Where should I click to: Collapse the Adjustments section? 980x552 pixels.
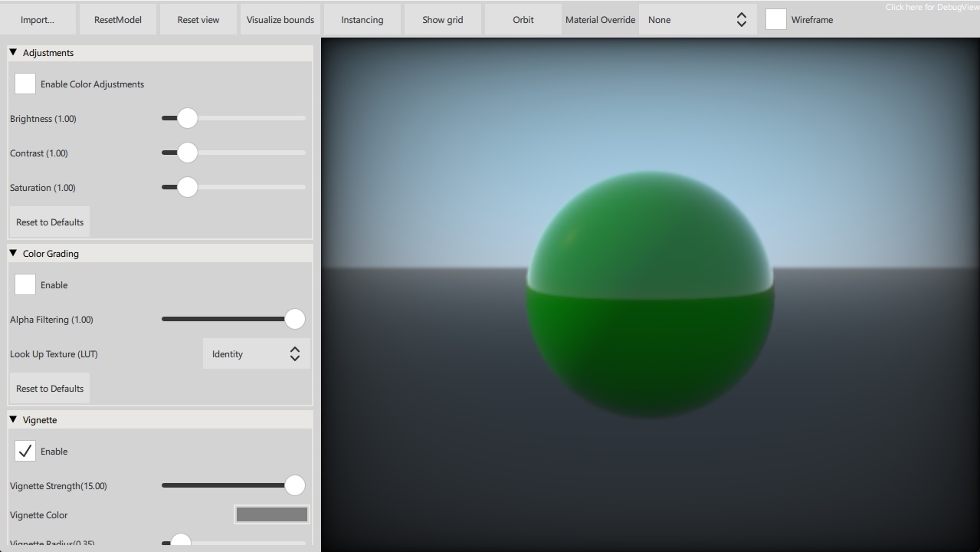pyautogui.click(x=12, y=52)
